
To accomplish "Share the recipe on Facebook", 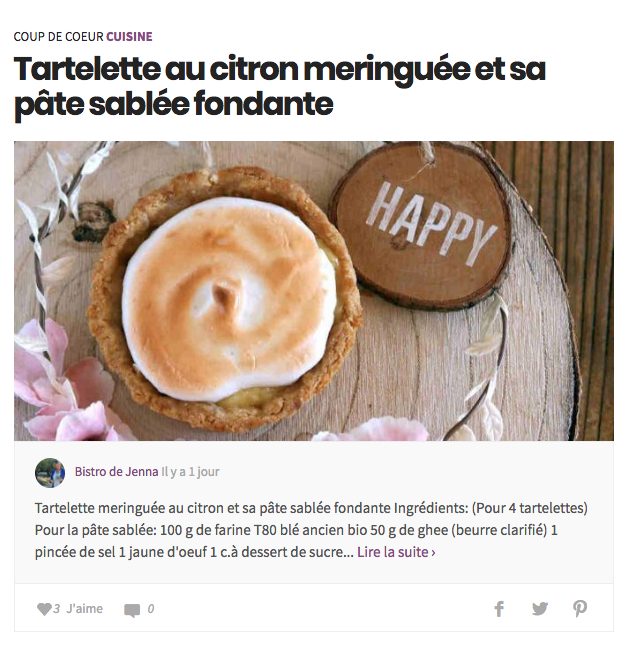I will 499,609.
